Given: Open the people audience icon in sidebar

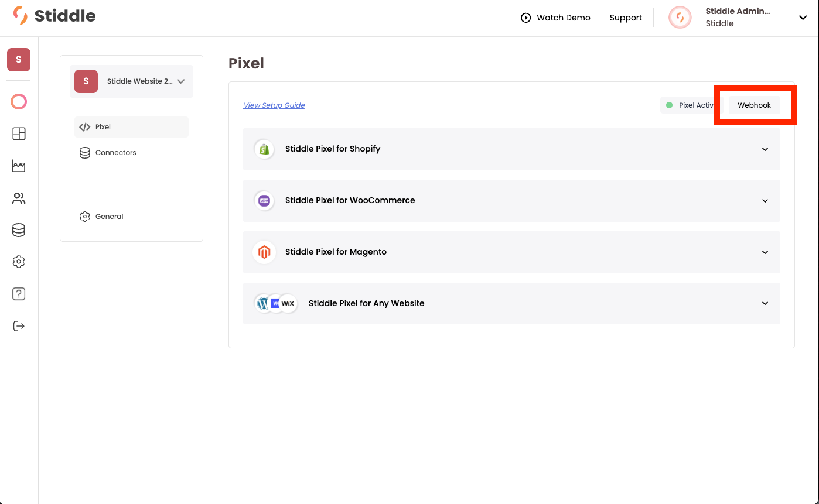Looking at the screenshot, I should point(19,199).
